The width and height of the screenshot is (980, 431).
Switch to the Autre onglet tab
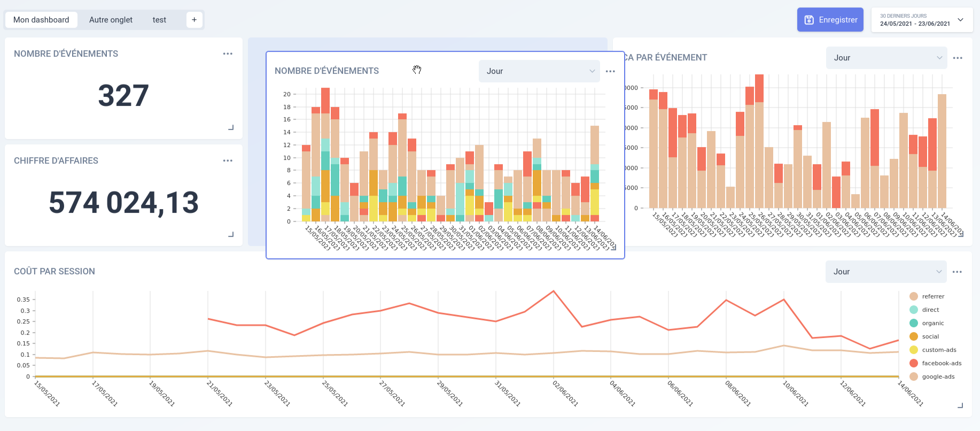pyautogui.click(x=111, y=20)
